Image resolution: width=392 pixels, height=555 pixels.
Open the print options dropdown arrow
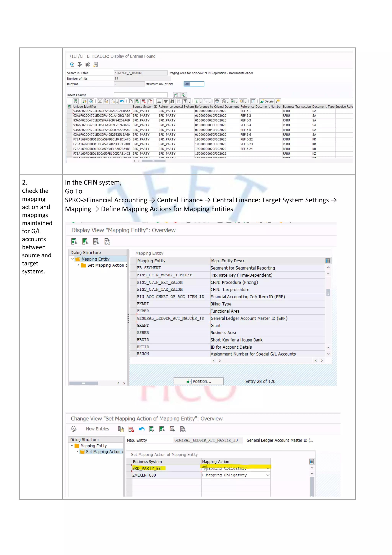pyautogui.click(x=228, y=102)
